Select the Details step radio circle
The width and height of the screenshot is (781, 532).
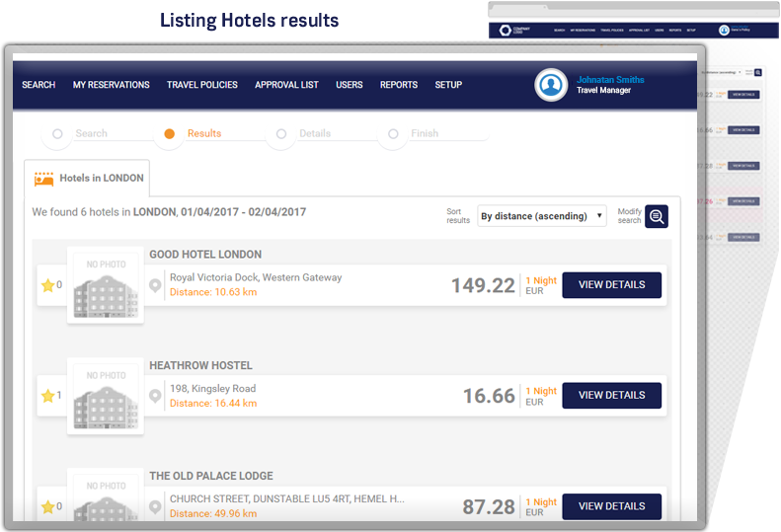coord(281,134)
